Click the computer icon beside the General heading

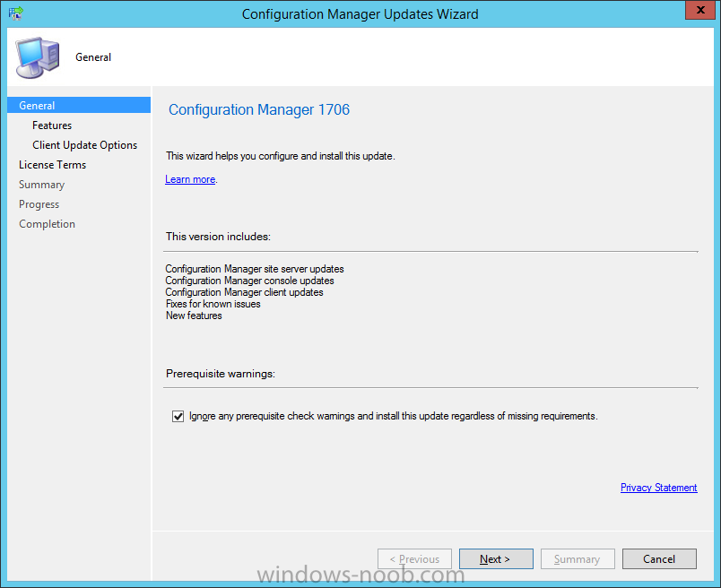click(38, 57)
